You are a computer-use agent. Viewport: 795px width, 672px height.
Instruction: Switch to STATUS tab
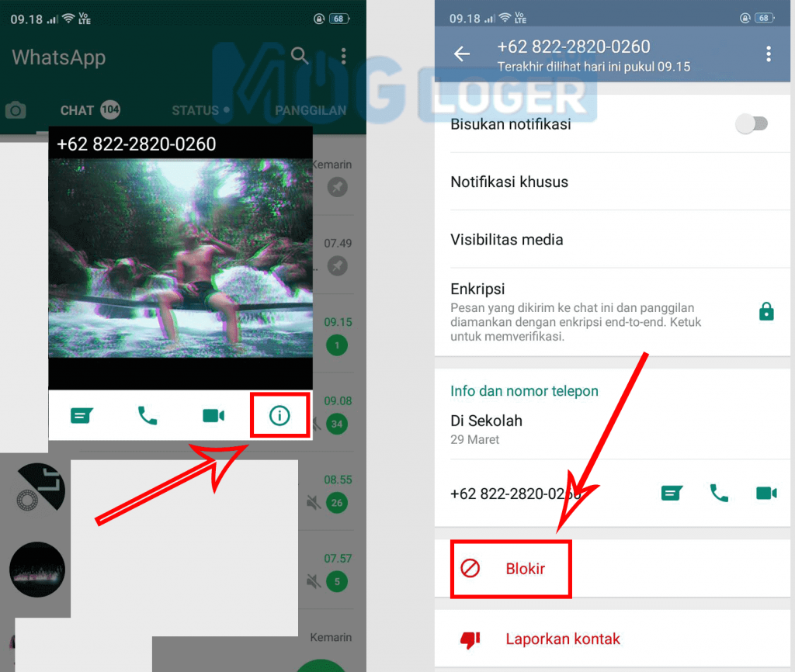[200, 110]
